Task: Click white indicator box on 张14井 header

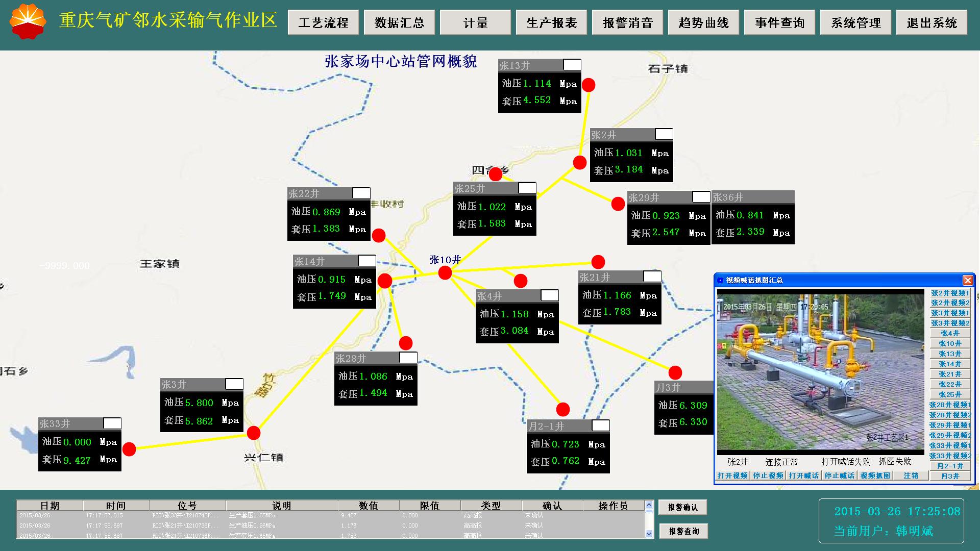Action: click(x=367, y=261)
